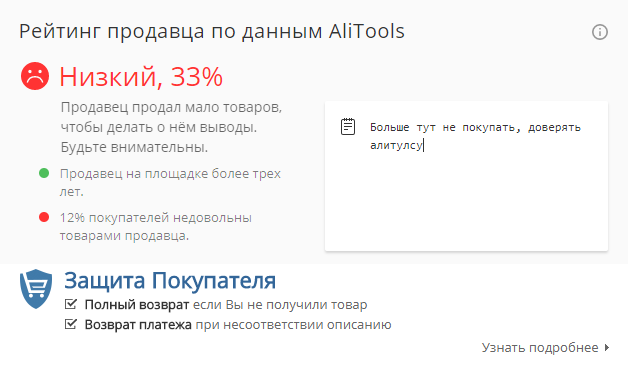
Task: Click text Продавец на площадке более трех лет
Action: coord(170,183)
